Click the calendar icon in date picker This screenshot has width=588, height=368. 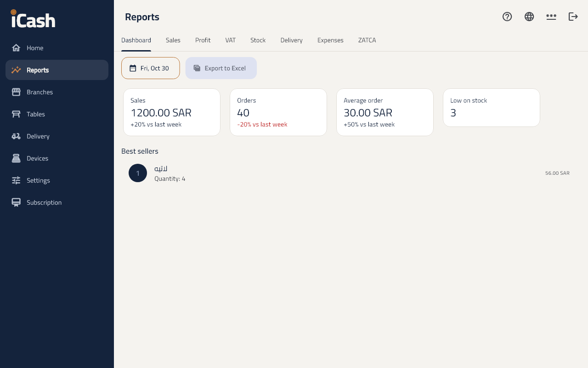pyautogui.click(x=133, y=68)
